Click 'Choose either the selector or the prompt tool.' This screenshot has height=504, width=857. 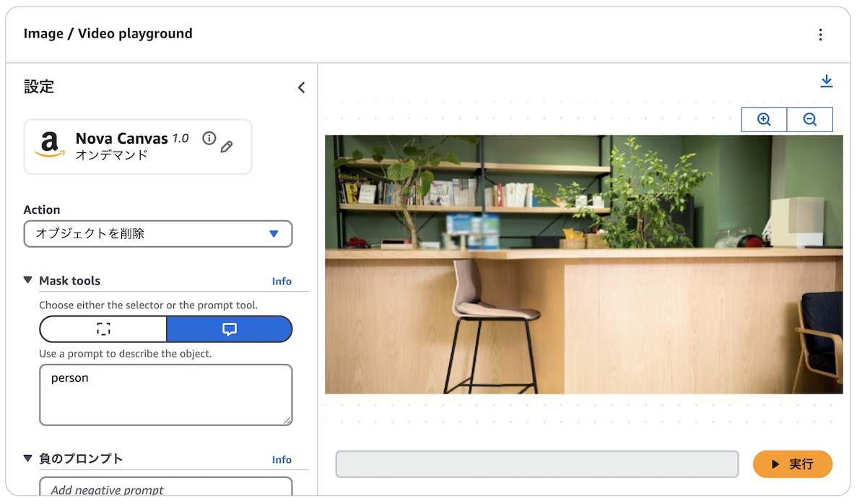(x=148, y=305)
